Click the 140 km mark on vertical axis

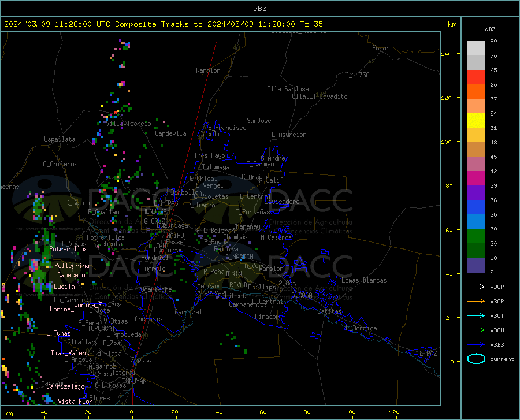click(x=447, y=54)
